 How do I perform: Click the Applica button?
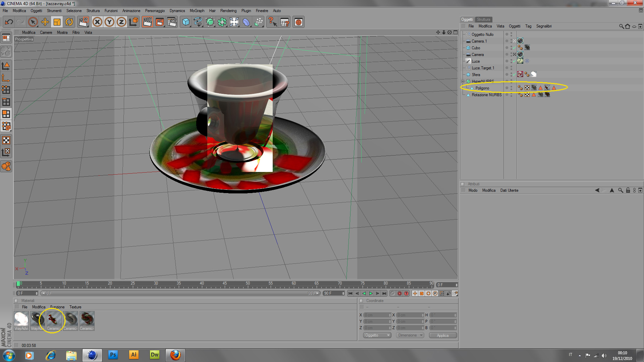pos(442,335)
